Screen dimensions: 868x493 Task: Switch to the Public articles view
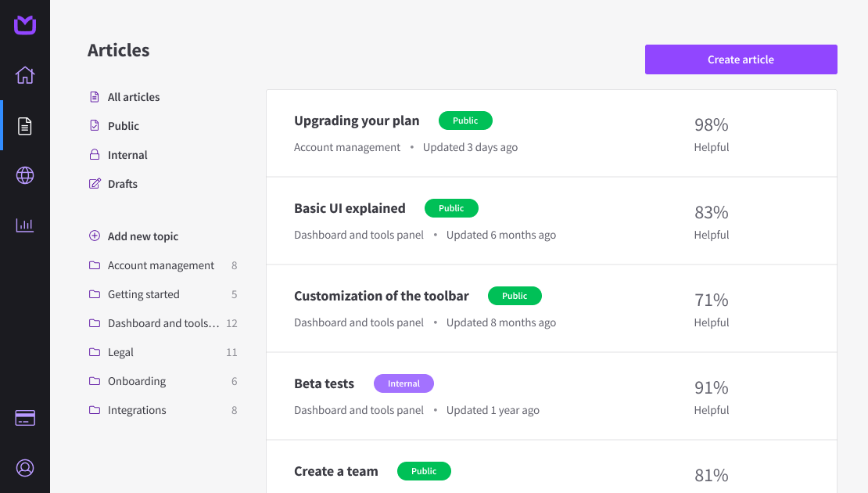tap(123, 125)
